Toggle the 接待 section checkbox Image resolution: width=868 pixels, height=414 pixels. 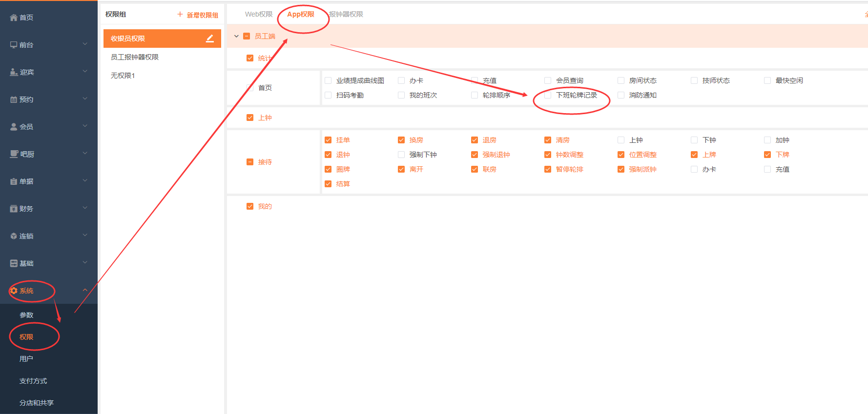pyautogui.click(x=250, y=162)
